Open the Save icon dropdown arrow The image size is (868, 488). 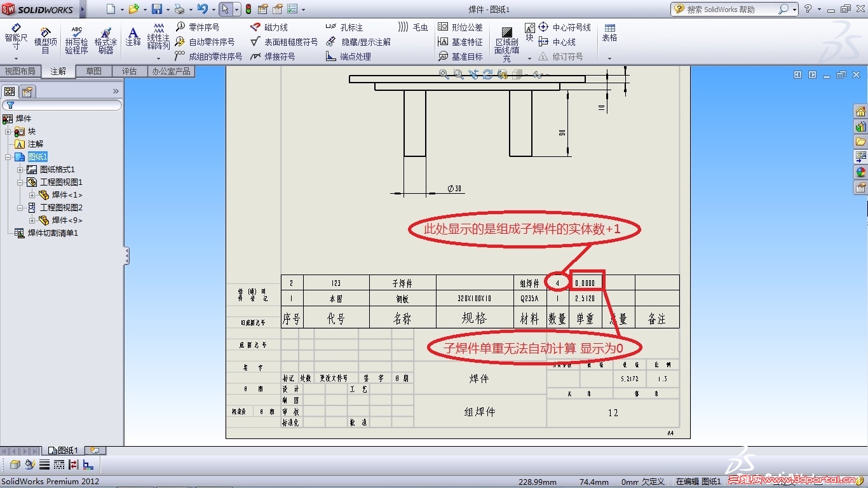(168, 10)
